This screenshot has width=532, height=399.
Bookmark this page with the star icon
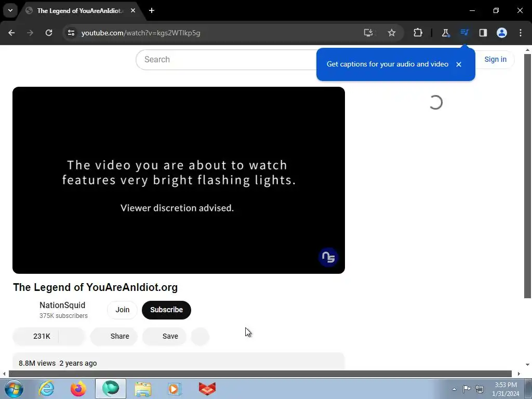click(392, 33)
